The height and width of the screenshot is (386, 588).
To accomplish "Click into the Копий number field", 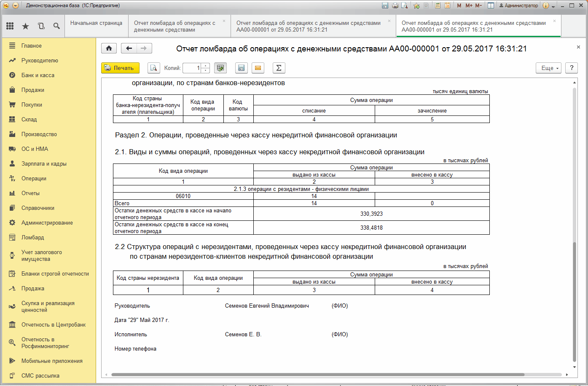I will [x=192, y=68].
